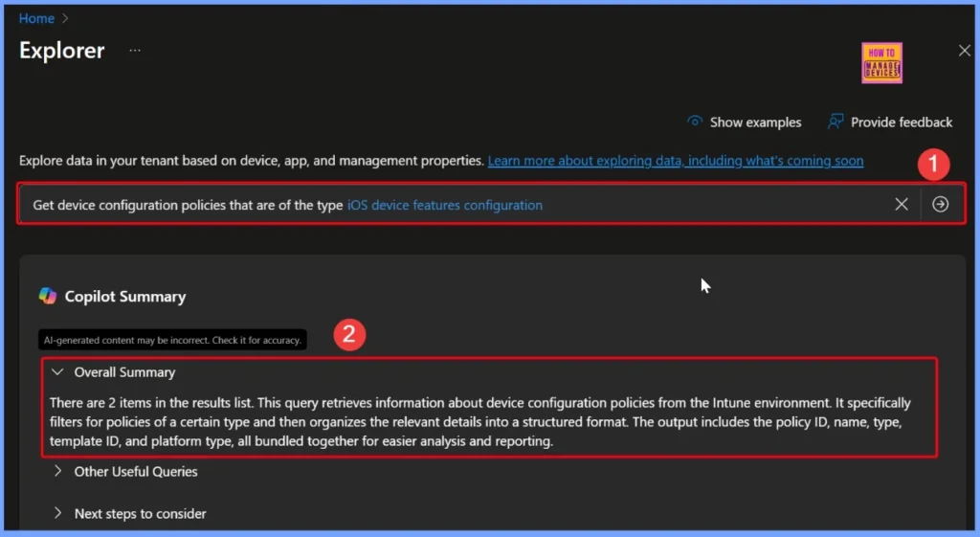Select the iOS device features configuration parameter
The image size is (980, 537).
[x=444, y=205]
